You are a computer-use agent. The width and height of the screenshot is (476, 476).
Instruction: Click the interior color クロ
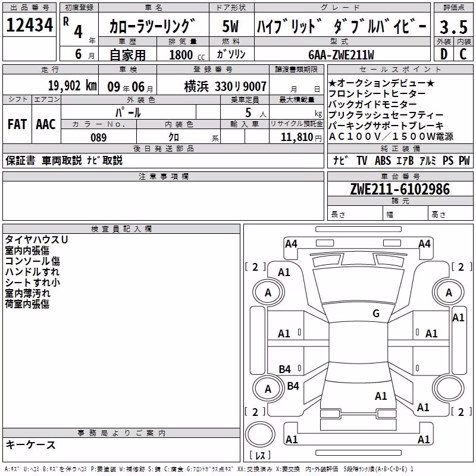click(x=174, y=137)
